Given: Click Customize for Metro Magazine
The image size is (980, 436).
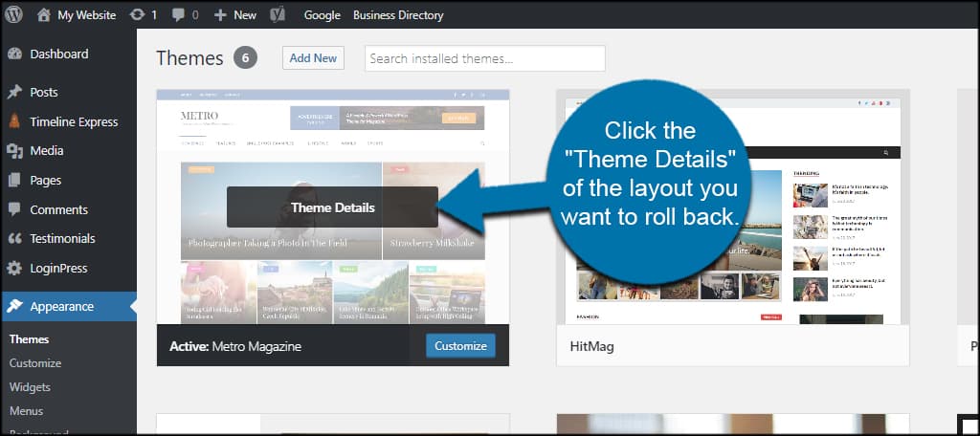Looking at the screenshot, I should click(x=460, y=346).
